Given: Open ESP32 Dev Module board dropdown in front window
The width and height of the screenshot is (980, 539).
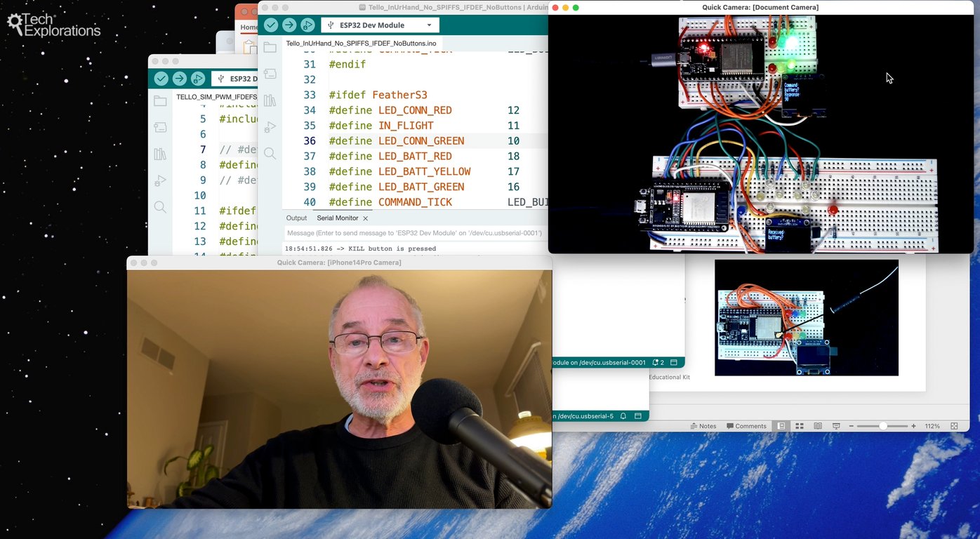Looking at the screenshot, I should pos(380,25).
